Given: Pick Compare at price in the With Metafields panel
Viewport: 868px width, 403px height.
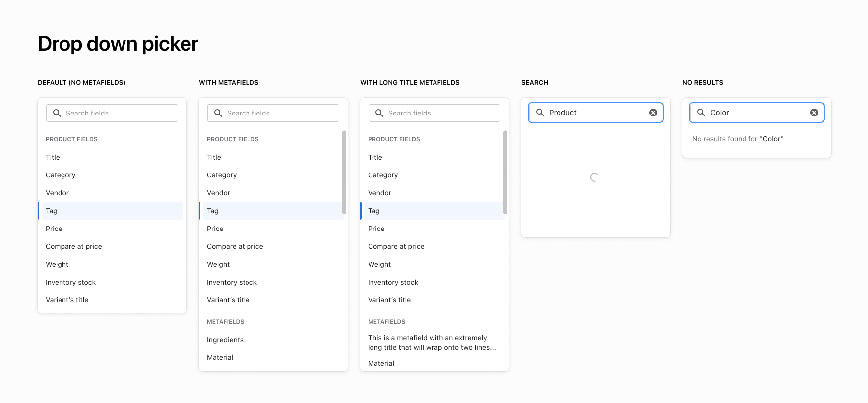Looking at the screenshot, I should click(x=271, y=246).
